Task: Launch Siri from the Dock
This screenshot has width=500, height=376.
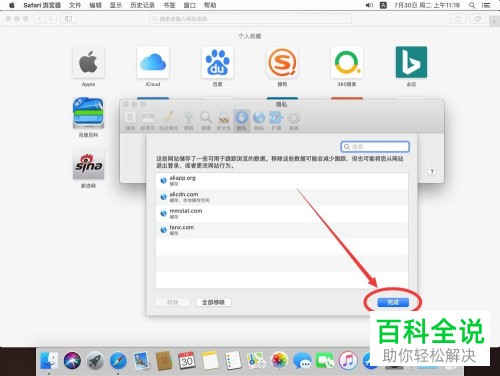Action: (72, 361)
